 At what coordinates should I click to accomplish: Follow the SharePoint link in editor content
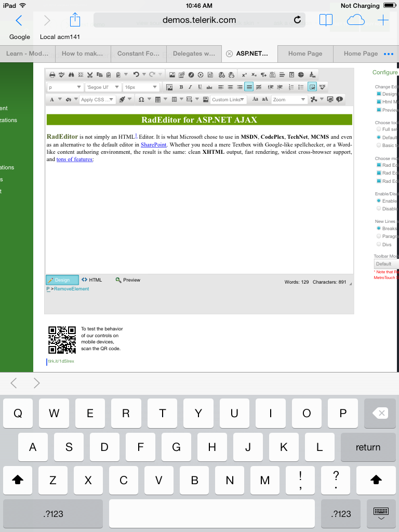[x=154, y=144]
